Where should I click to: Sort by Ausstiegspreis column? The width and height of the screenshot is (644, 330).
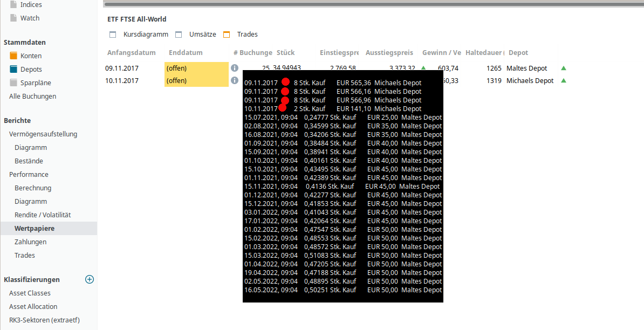[x=389, y=52]
